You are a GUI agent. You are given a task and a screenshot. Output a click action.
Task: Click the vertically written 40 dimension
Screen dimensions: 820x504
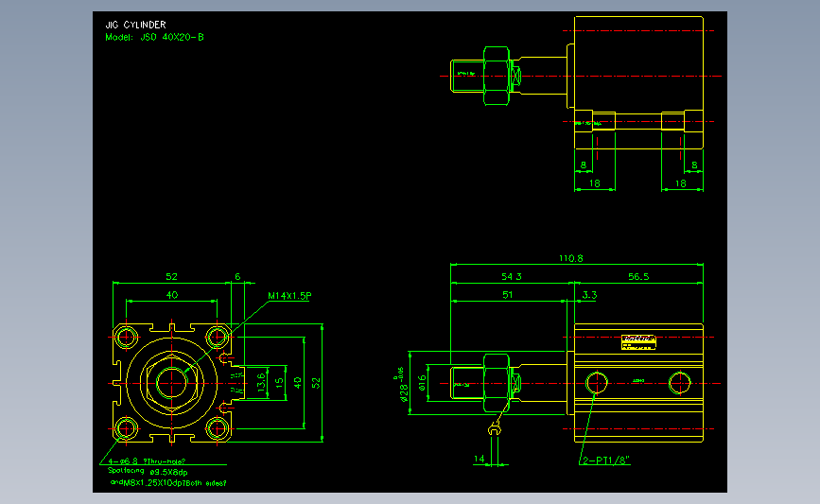click(298, 383)
